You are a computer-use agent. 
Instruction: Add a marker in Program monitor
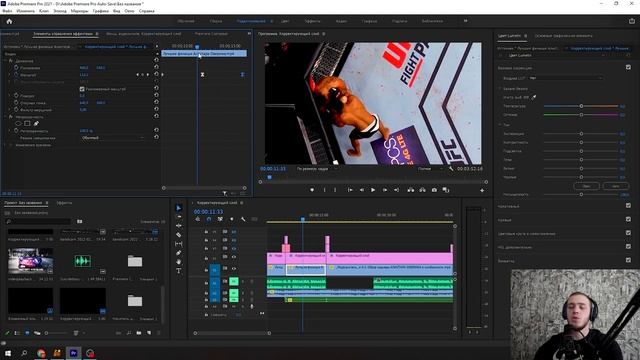(312, 190)
